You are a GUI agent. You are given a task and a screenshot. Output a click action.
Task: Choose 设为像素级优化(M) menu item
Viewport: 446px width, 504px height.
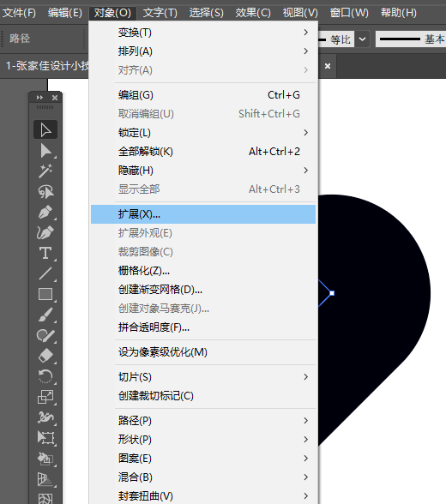(203, 352)
